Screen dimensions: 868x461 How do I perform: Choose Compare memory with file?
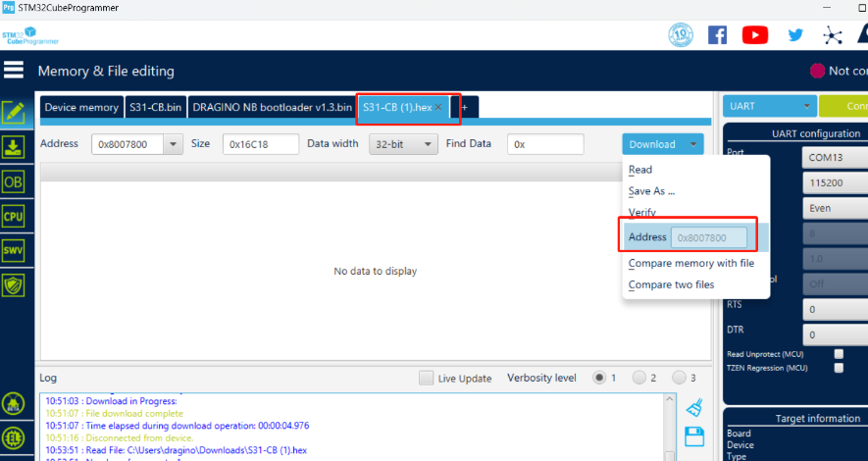click(691, 264)
